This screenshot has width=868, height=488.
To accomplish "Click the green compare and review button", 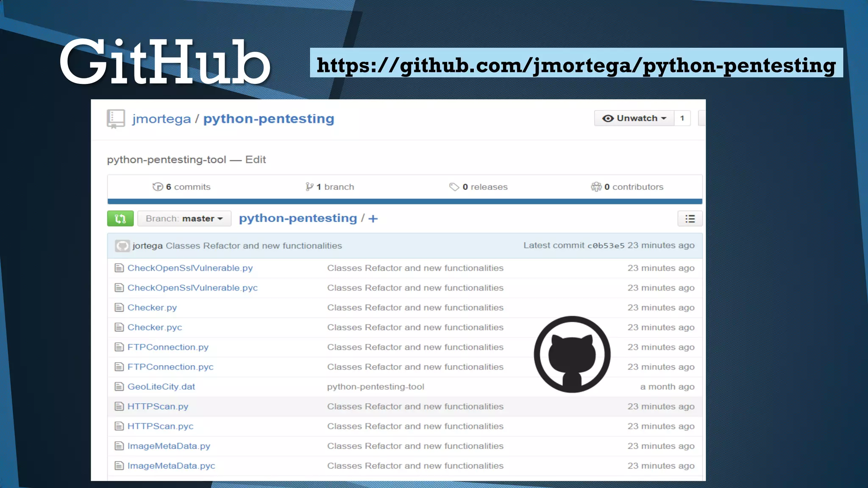I will coord(120,219).
